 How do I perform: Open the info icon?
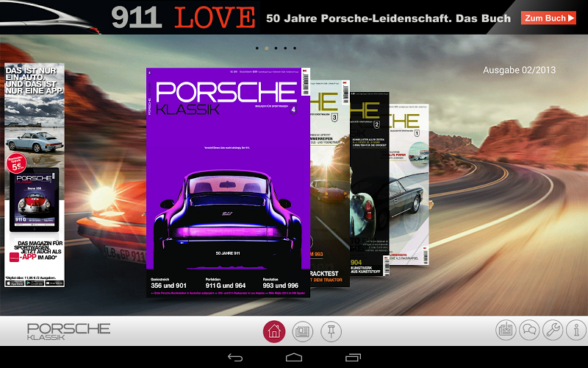point(576,330)
